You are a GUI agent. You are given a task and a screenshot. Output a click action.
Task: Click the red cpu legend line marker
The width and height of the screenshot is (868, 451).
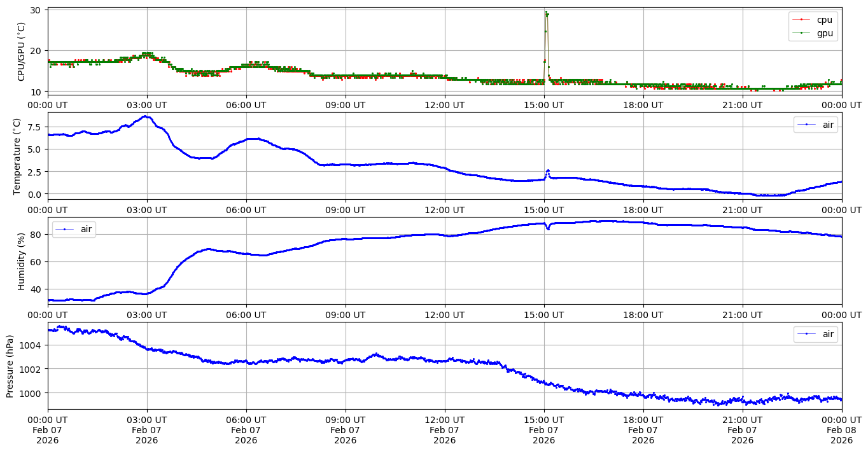(802, 20)
